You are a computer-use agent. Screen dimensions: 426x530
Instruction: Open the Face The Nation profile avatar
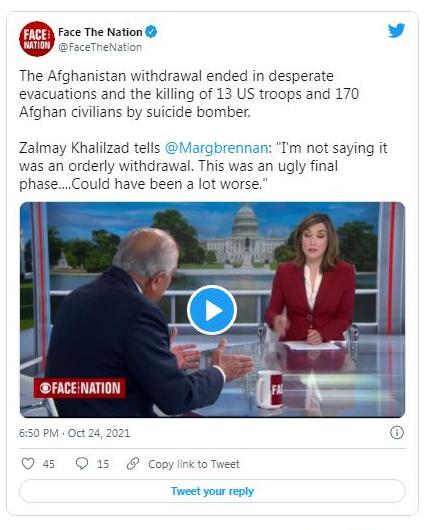(37, 39)
